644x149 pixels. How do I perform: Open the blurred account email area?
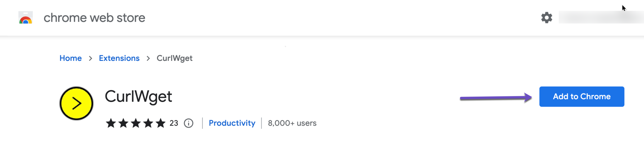[x=601, y=18]
